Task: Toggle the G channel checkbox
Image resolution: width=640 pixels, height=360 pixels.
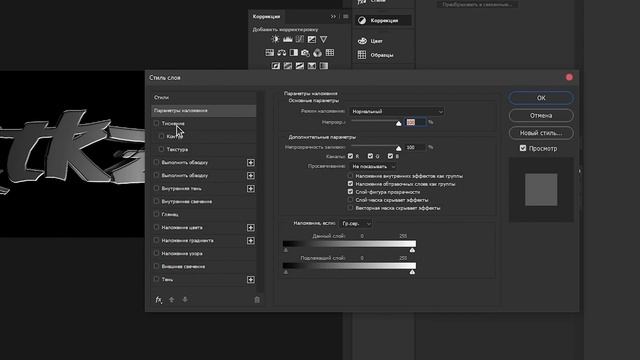Action: point(370,156)
